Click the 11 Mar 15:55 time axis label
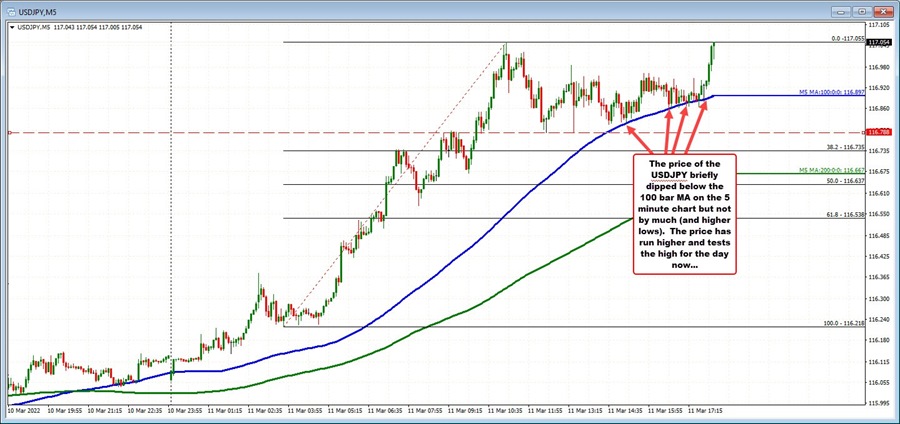Screen dimensions: 900x424 pyautogui.click(x=666, y=411)
